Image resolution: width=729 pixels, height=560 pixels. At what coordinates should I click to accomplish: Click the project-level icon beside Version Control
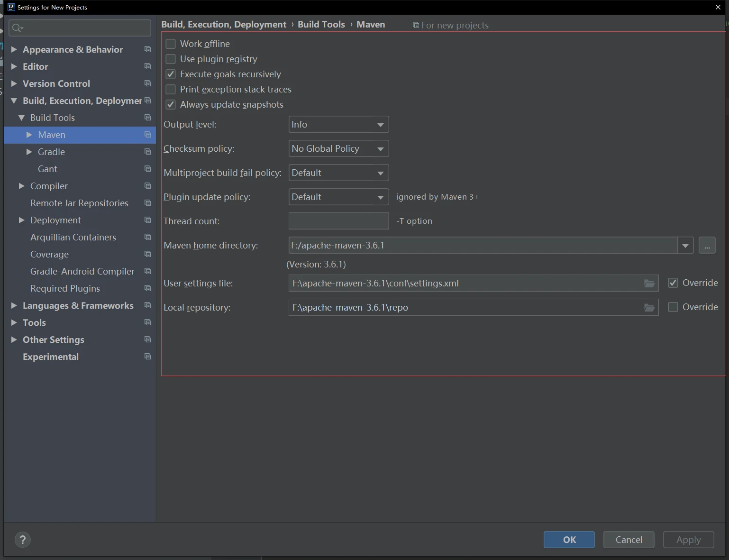click(147, 83)
